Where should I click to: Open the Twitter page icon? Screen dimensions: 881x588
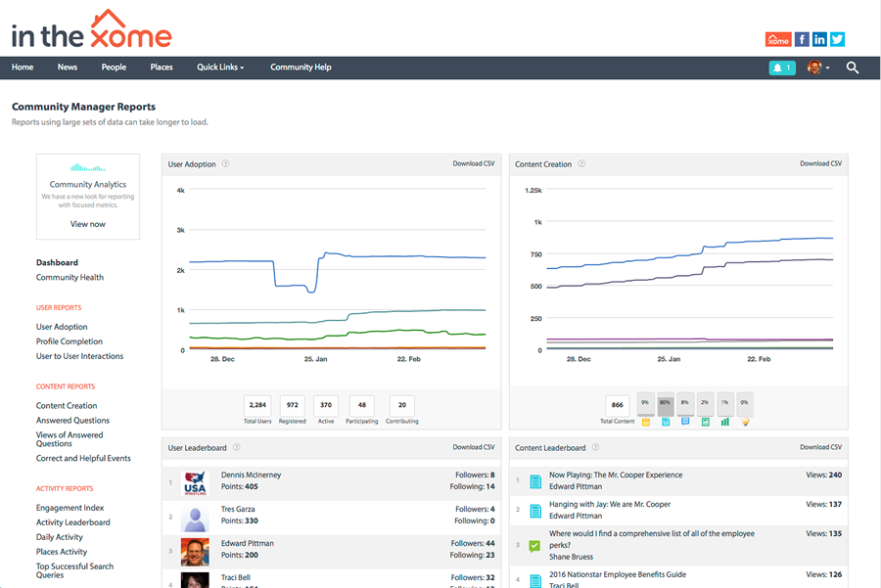click(x=837, y=39)
